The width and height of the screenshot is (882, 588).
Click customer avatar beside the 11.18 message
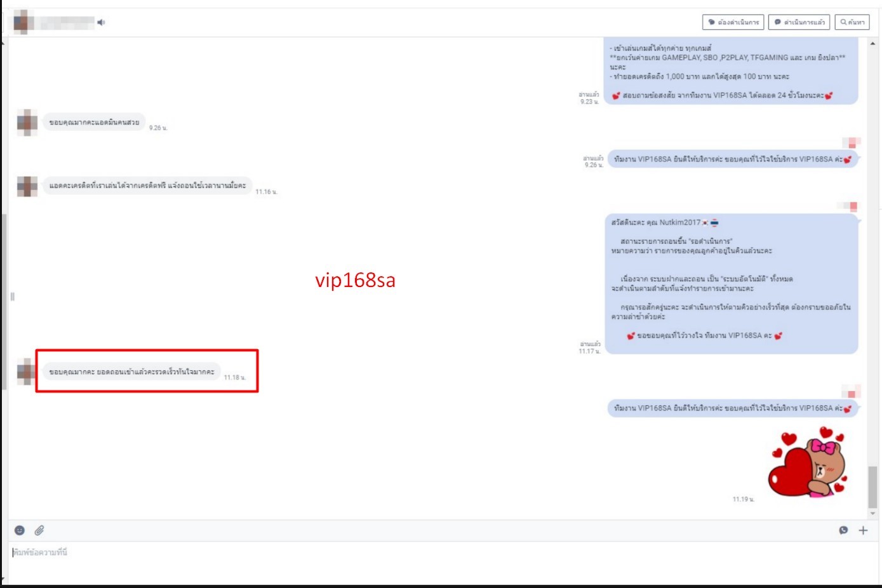tap(26, 371)
